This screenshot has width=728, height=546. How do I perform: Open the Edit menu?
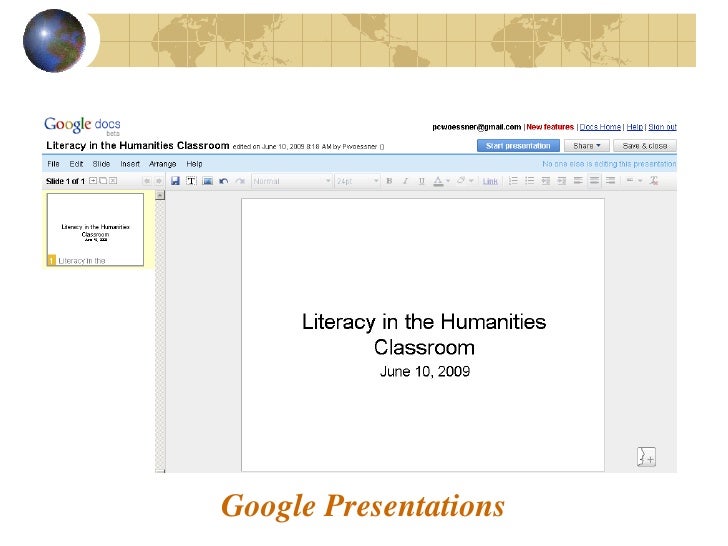click(76, 164)
